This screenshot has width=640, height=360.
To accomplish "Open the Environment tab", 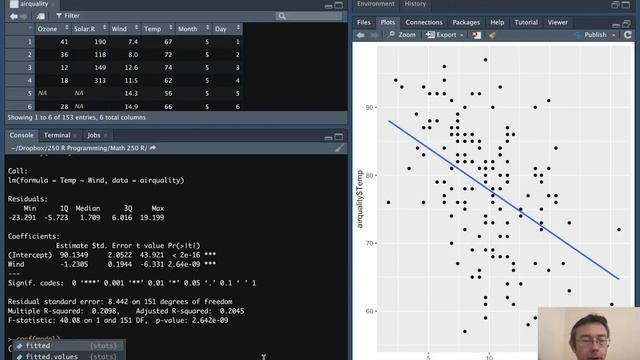I will 376,4.
